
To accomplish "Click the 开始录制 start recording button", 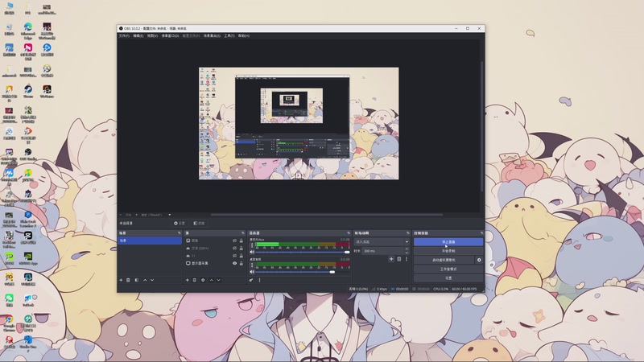I will 448,251.
